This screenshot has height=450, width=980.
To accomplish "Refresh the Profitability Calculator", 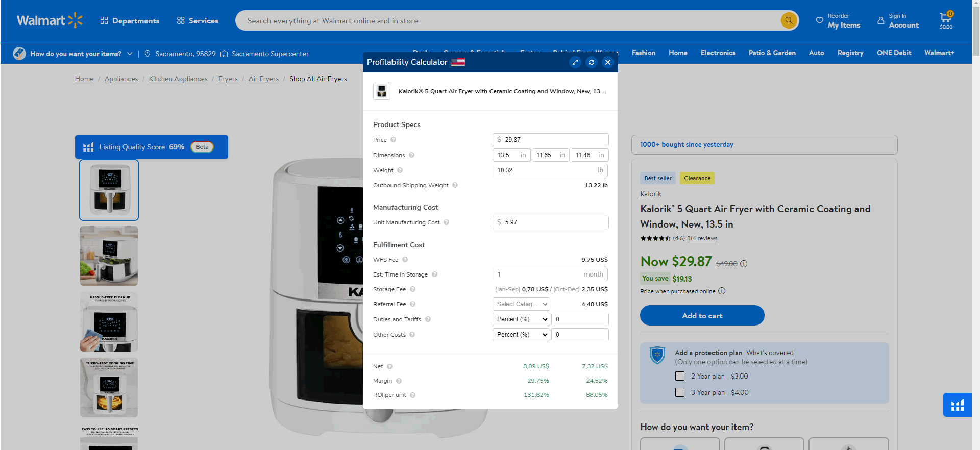I will tap(592, 62).
